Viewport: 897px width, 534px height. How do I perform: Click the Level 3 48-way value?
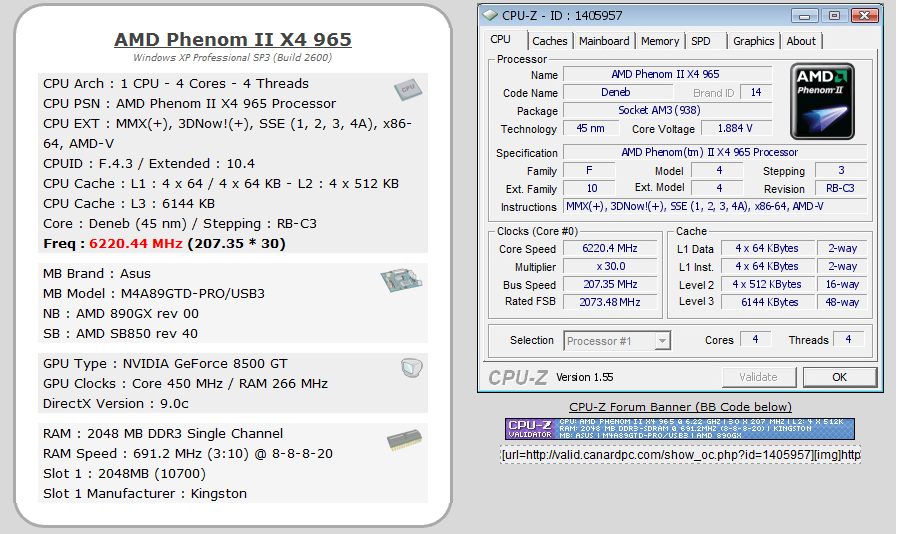point(842,302)
